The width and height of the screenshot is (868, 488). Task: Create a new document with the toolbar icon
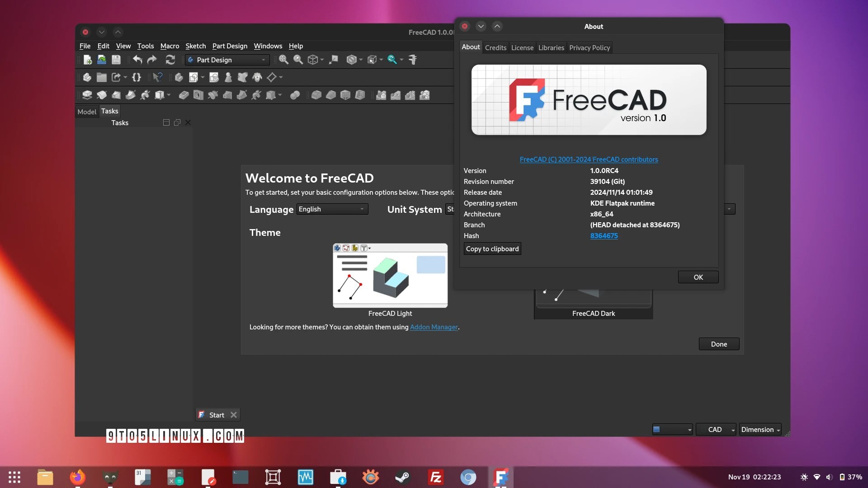point(88,60)
